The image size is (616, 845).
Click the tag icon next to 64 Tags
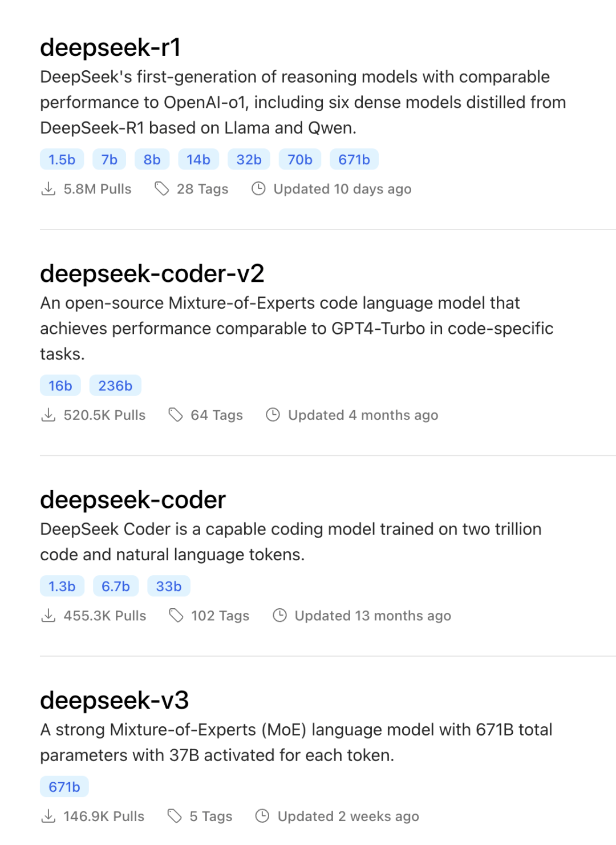pyautogui.click(x=176, y=415)
